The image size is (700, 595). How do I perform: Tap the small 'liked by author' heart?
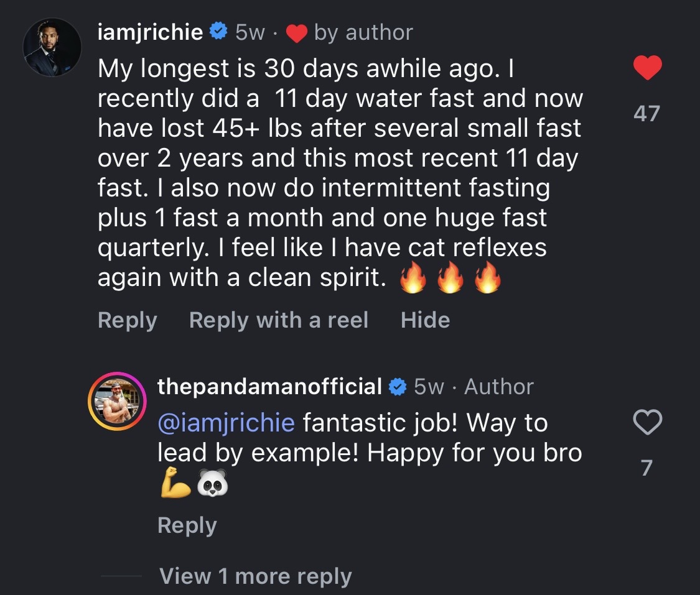tap(296, 34)
